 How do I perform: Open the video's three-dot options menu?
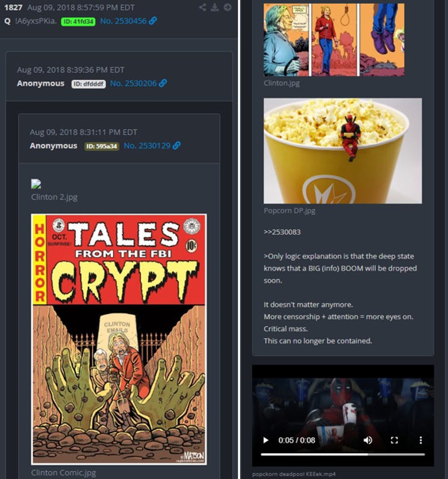click(x=421, y=440)
